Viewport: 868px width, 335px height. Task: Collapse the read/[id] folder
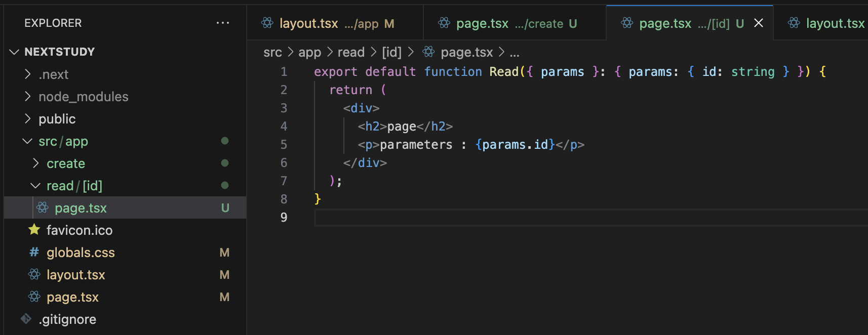click(35, 186)
